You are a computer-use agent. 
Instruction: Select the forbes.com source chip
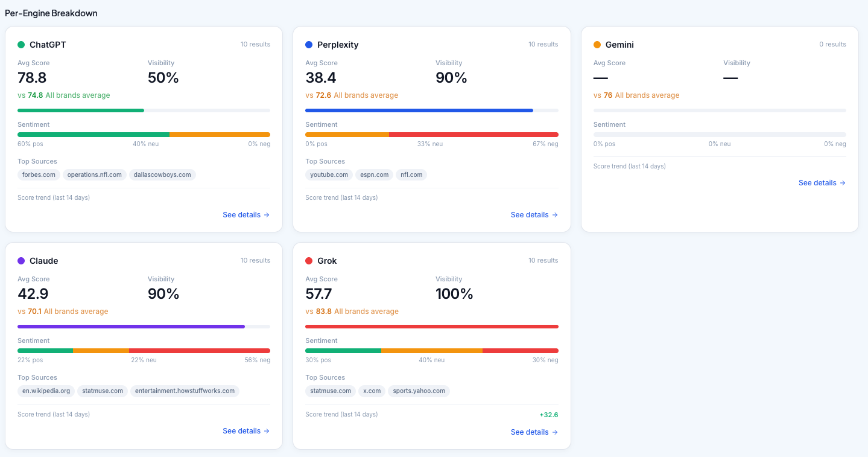(38, 174)
